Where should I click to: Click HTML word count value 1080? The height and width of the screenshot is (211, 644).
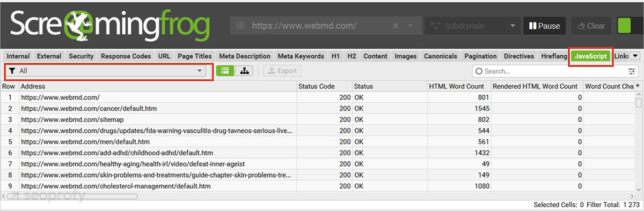[481, 186]
